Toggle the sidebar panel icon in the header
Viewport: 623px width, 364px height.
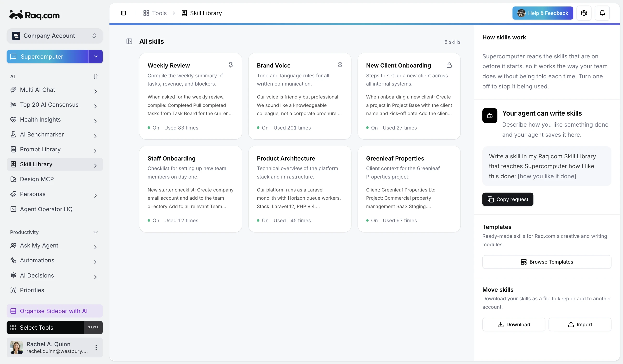pyautogui.click(x=123, y=13)
